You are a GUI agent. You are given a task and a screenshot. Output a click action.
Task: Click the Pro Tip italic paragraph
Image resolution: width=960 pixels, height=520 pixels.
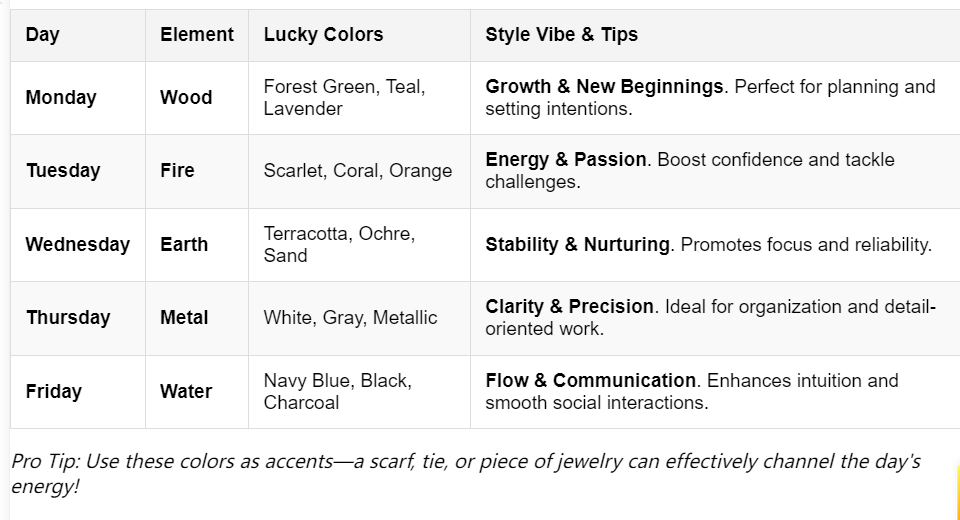pyautogui.click(x=466, y=474)
